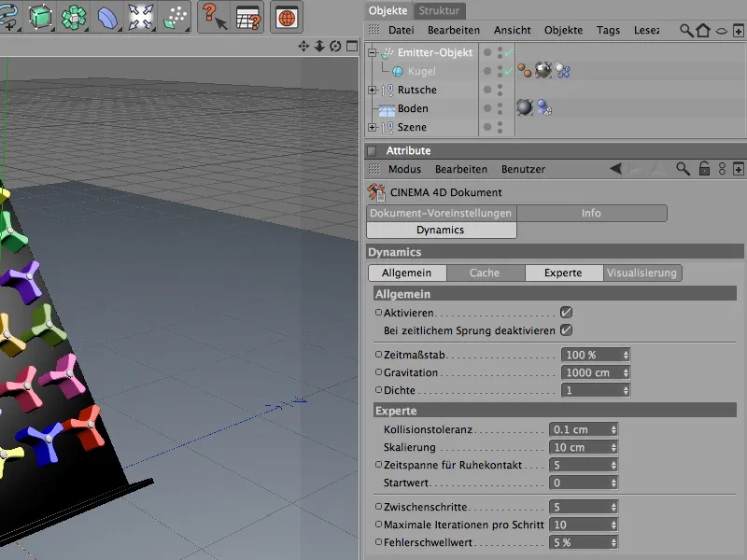Click the search magnifier in Objekte manager

pos(686,31)
